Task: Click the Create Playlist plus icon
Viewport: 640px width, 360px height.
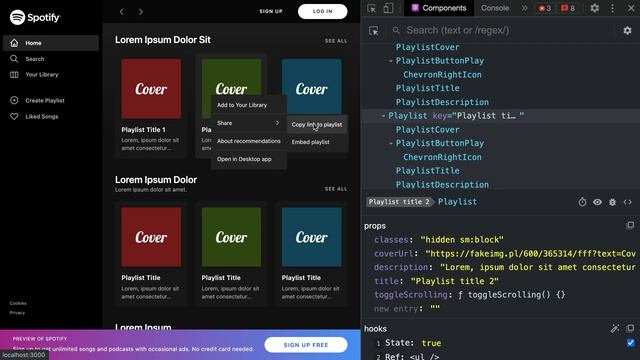Action: 14,100
